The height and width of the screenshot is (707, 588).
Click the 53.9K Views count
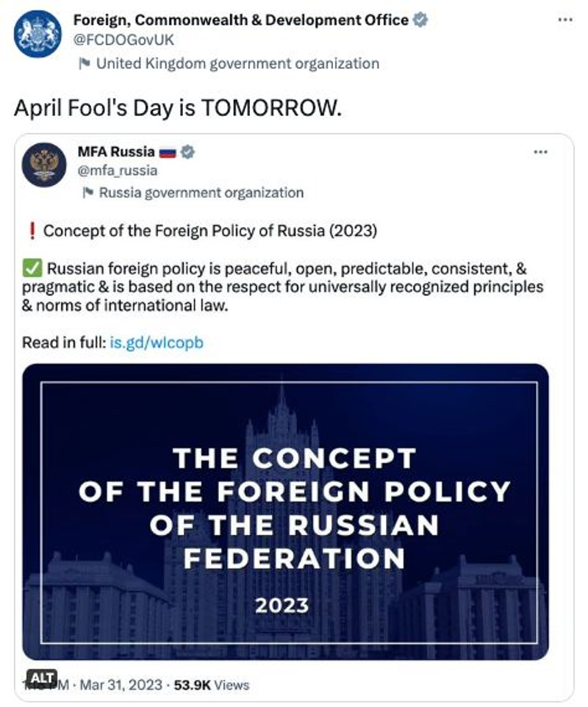pyautogui.click(x=212, y=685)
